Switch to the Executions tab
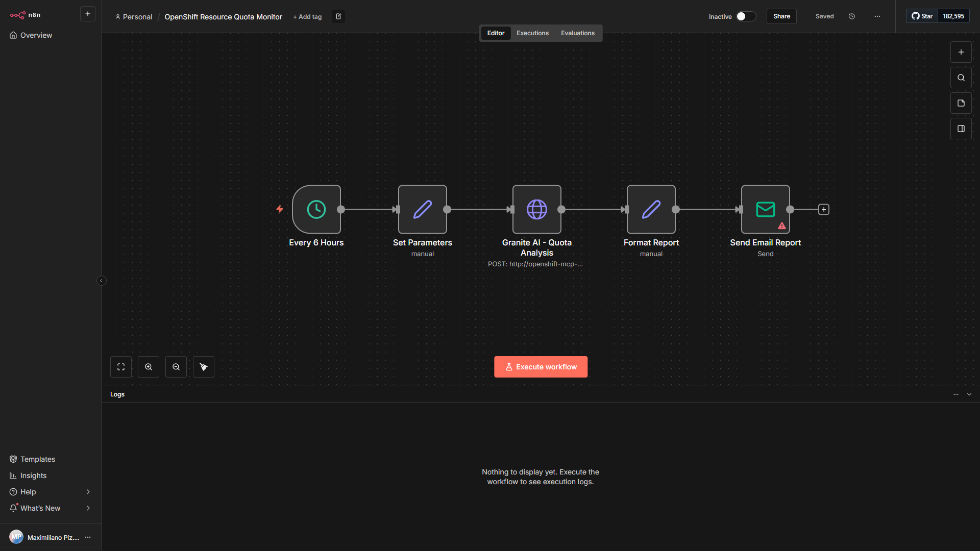Image resolution: width=980 pixels, height=551 pixels. [x=532, y=33]
